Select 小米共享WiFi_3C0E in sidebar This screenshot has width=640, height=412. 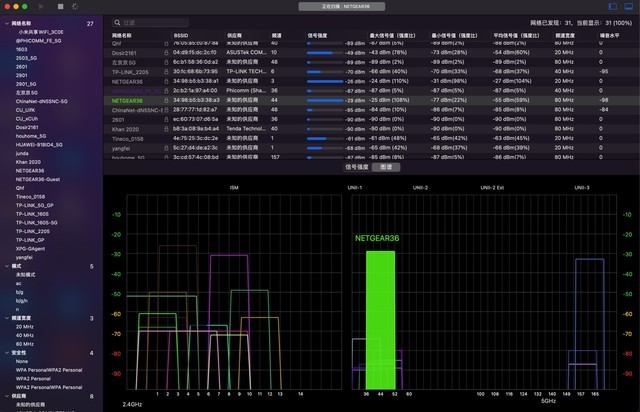click(40, 32)
